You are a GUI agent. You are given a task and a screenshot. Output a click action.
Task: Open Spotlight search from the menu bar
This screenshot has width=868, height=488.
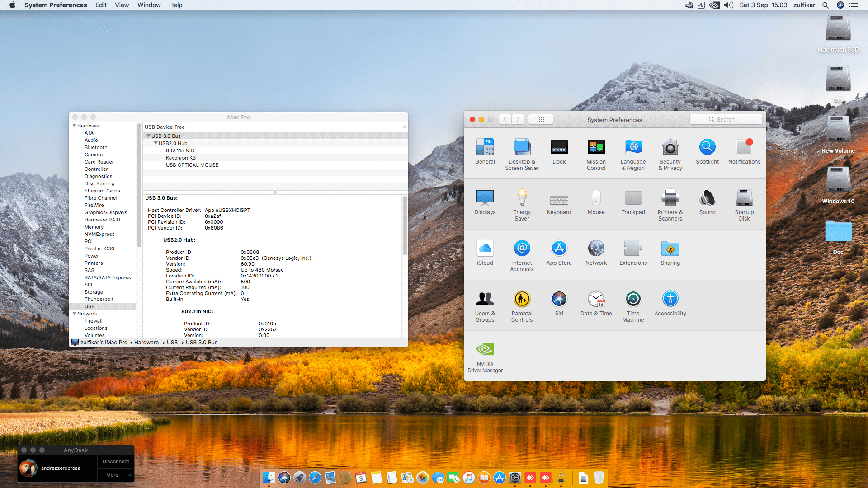coord(826,5)
